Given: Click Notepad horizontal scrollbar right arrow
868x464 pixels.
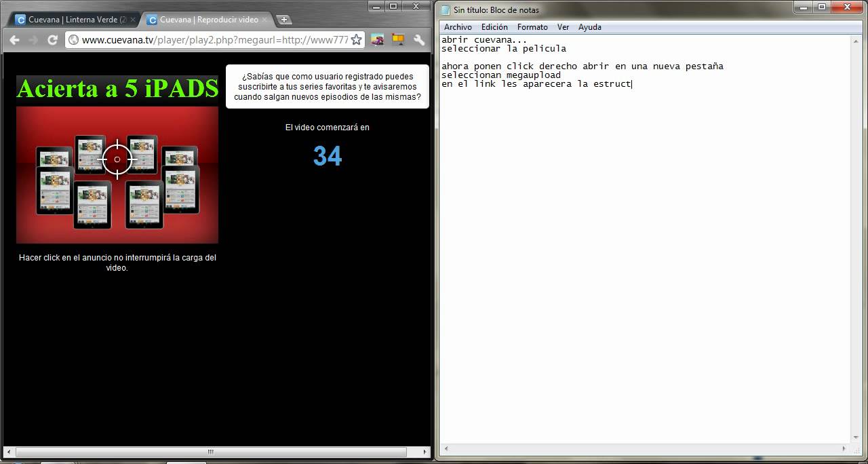Looking at the screenshot, I should point(846,449).
